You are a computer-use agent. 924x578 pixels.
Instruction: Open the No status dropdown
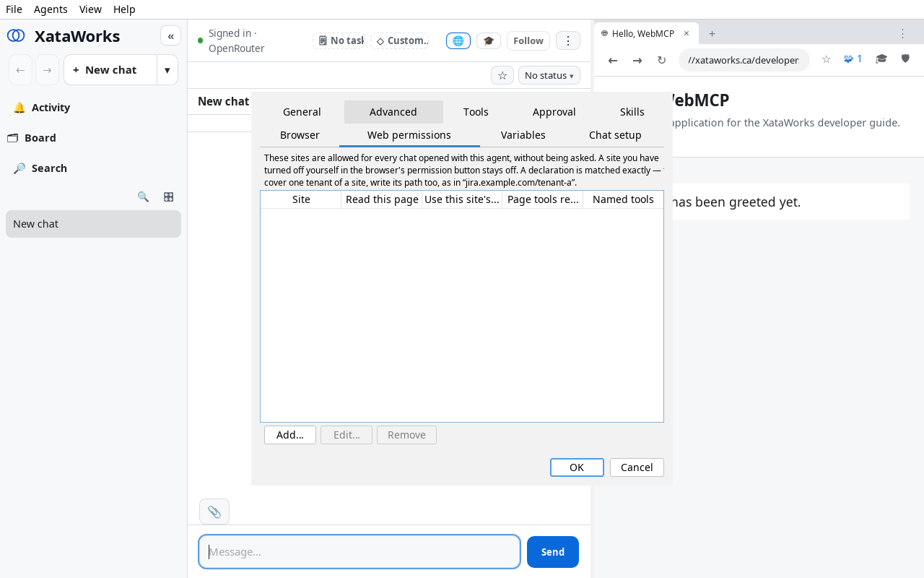coord(549,75)
